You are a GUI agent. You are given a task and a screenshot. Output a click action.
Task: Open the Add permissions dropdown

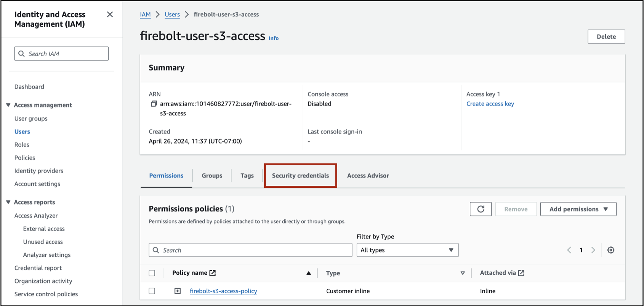578,209
